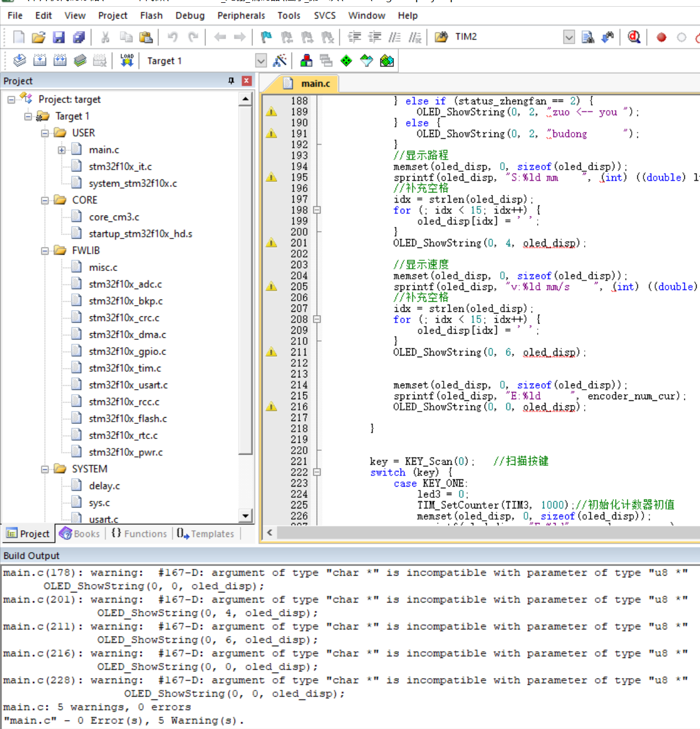Open Options for Target wand icon
The width and height of the screenshot is (700, 729).
point(280,60)
